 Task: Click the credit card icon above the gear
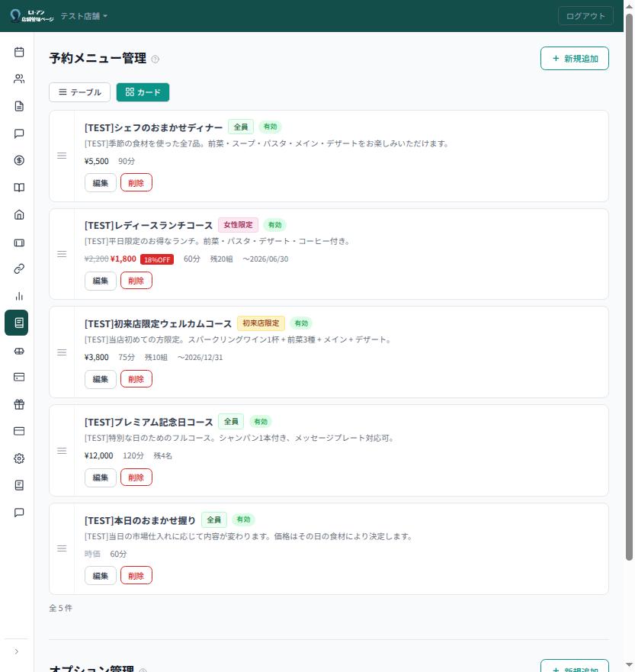[19, 431]
